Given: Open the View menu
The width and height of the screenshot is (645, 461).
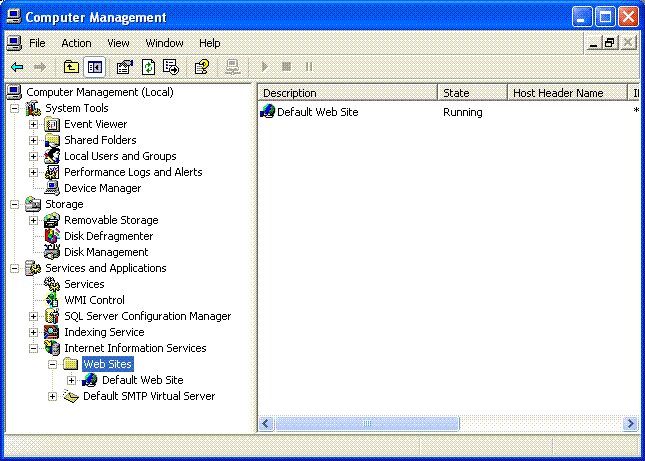Looking at the screenshot, I should coord(118,43).
